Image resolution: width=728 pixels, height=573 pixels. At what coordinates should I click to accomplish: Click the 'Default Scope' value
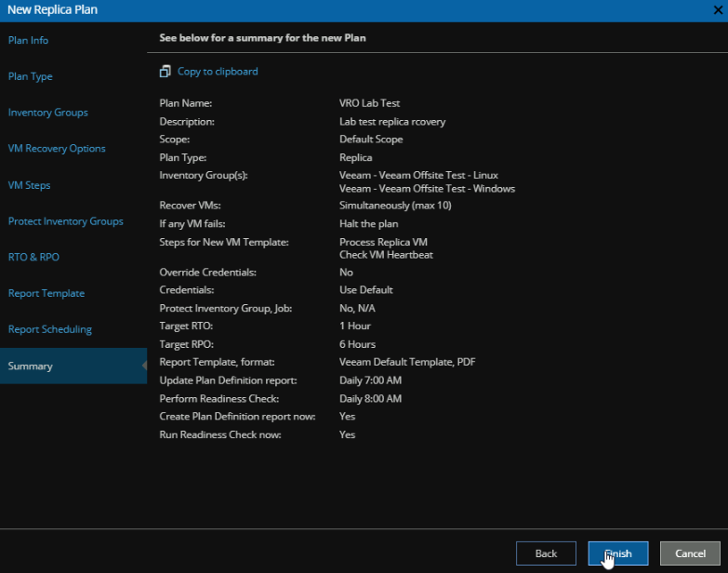(x=371, y=140)
